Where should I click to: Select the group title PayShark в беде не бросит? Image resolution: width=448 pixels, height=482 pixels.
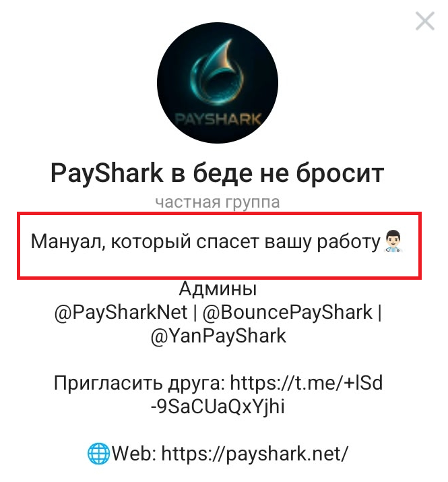tap(217, 174)
